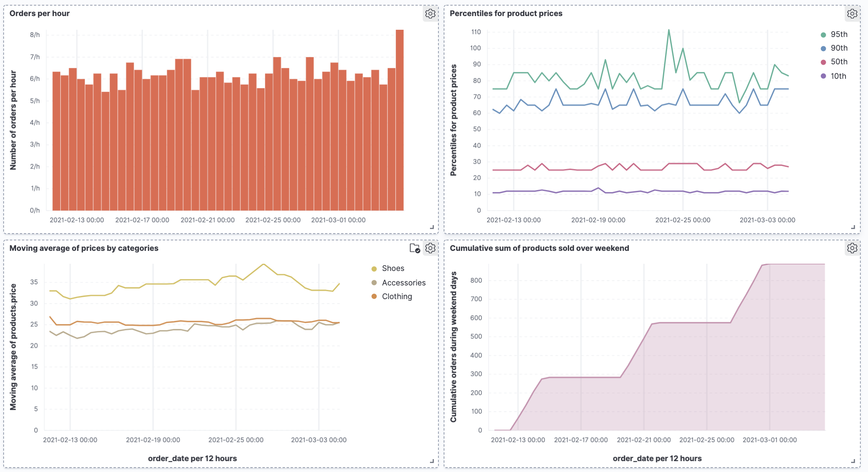Click the "10th" legend label text

pos(838,76)
